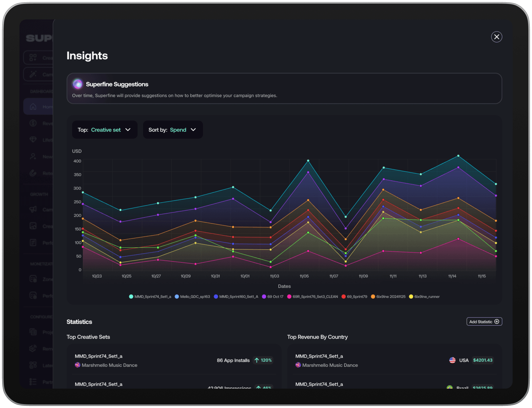The image size is (532, 408).
Task: Open the Top: Creative set dropdown
Action: (x=104, y=130)
